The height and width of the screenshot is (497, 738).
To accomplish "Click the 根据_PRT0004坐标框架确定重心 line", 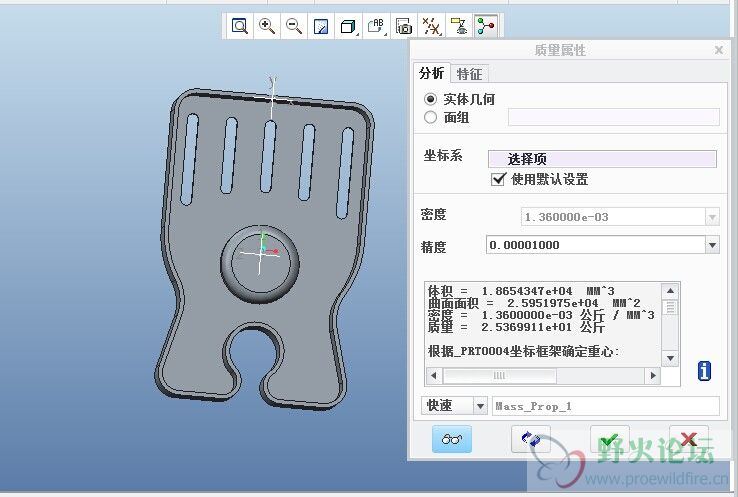I will [x=523, y=352].
